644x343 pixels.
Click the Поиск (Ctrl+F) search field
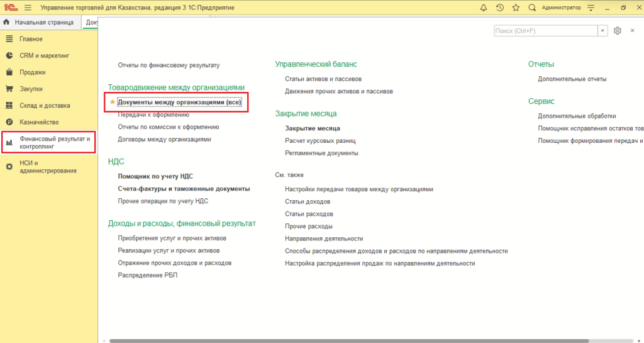(x=546, y=31)
